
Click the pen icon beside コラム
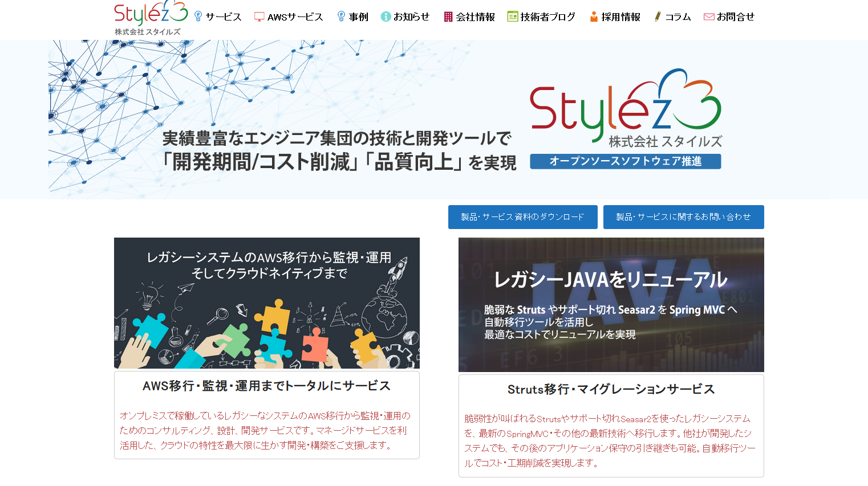[658, 17]
